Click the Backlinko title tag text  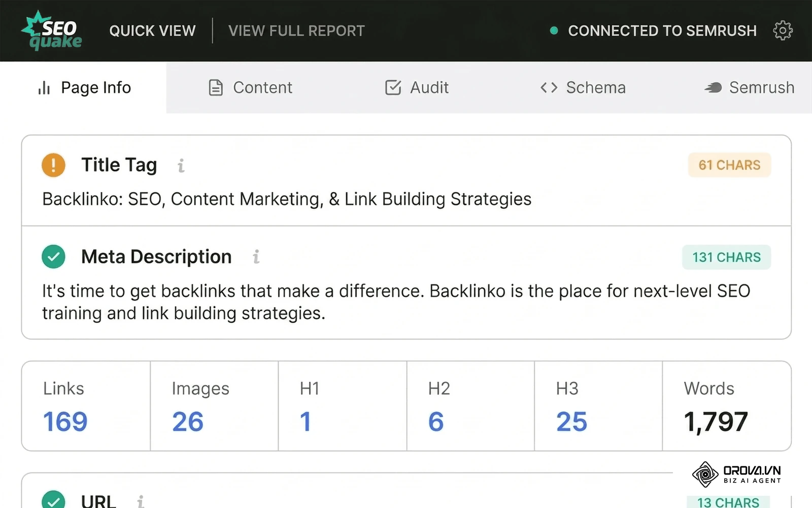tap(287, 199)
